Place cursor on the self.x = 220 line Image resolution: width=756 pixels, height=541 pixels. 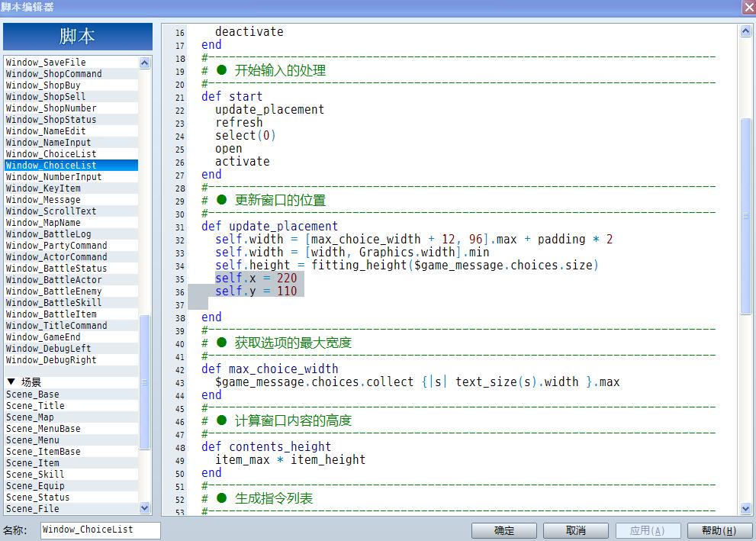(x=256, y=279)
